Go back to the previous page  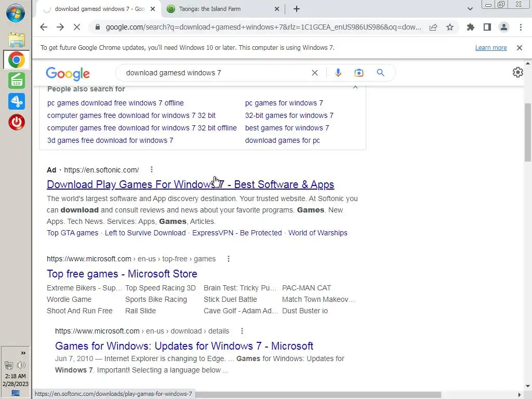tap(44, 27)
